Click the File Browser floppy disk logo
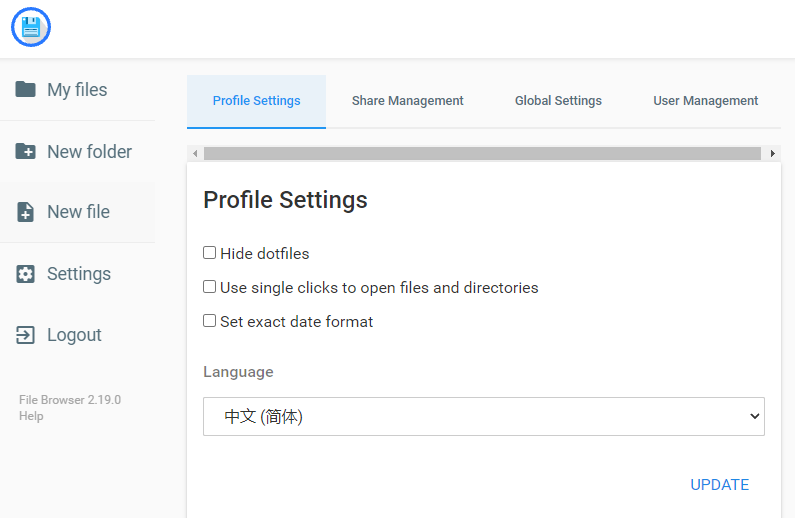The width and height of the screenshot is (795, 518). tap(31, 28)
